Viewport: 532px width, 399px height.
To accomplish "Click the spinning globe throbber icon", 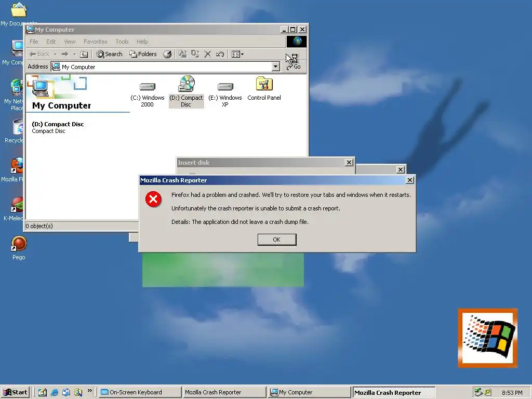I will [297, 42].
